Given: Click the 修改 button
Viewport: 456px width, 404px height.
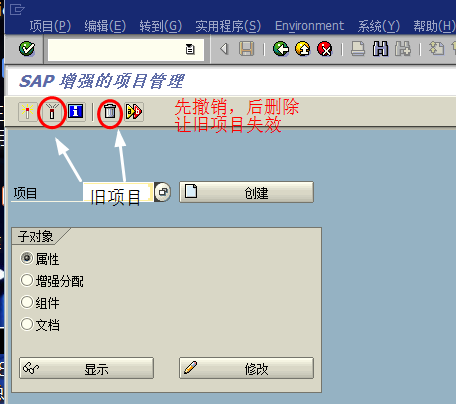Looking at the screenshot, I should coord(246,368).
